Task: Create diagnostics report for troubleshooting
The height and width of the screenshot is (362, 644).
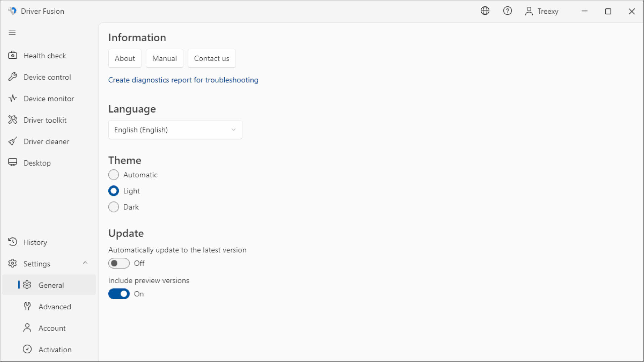Action: (x=183, y=80)
